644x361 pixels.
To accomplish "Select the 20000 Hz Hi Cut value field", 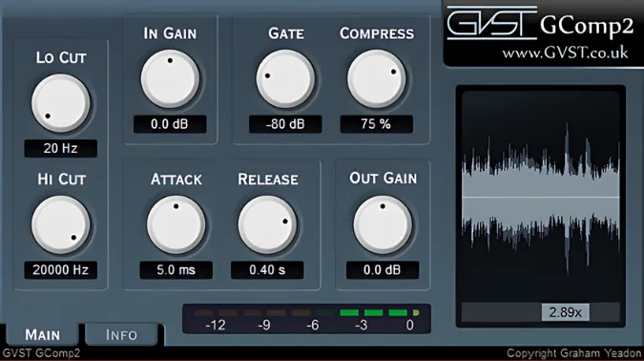I will [61, 270].
